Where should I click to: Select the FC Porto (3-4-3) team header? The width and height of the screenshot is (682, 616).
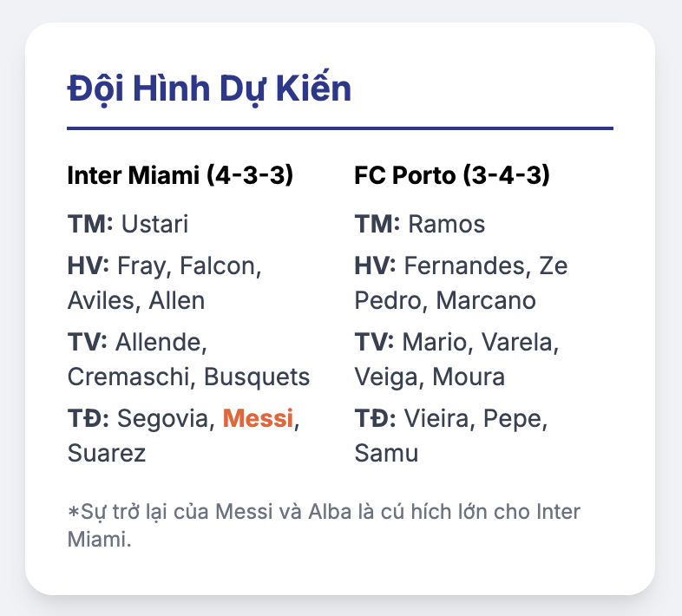point(452,175)
